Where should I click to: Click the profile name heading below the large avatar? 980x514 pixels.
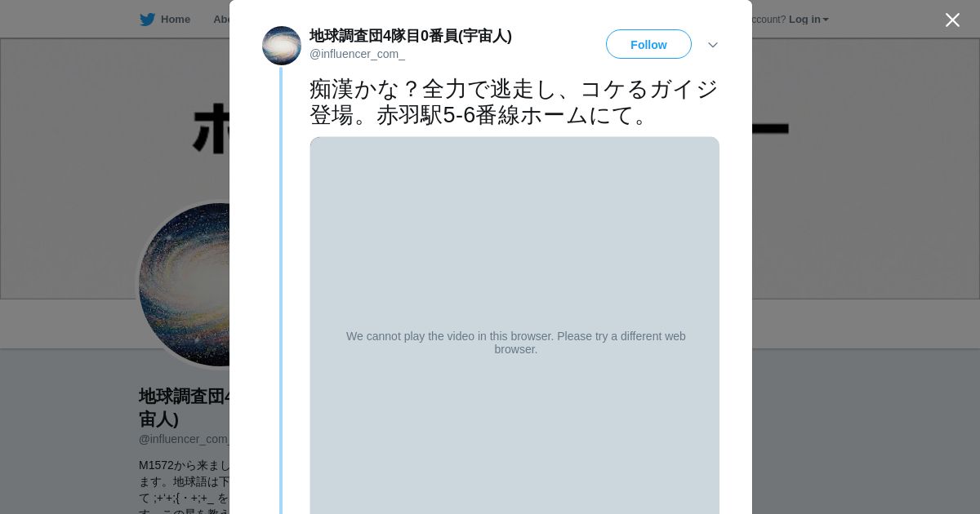pyautogui.click(x=185, y=407)
